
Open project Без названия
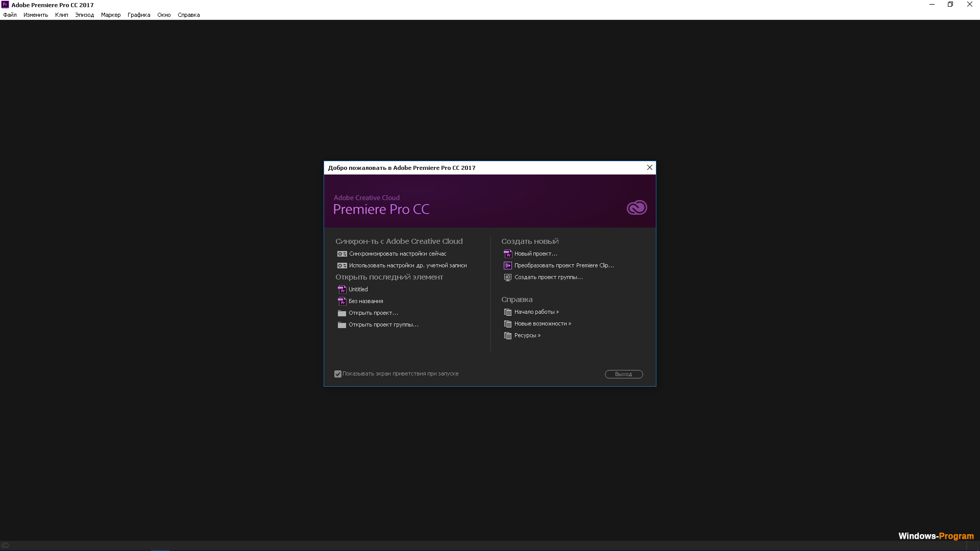pos(365,300)
